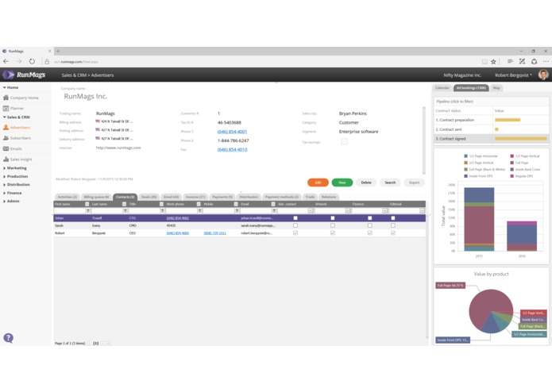Switch to the Billing queue tab
This screenshot has height=392, width=552.
[96, 197]
